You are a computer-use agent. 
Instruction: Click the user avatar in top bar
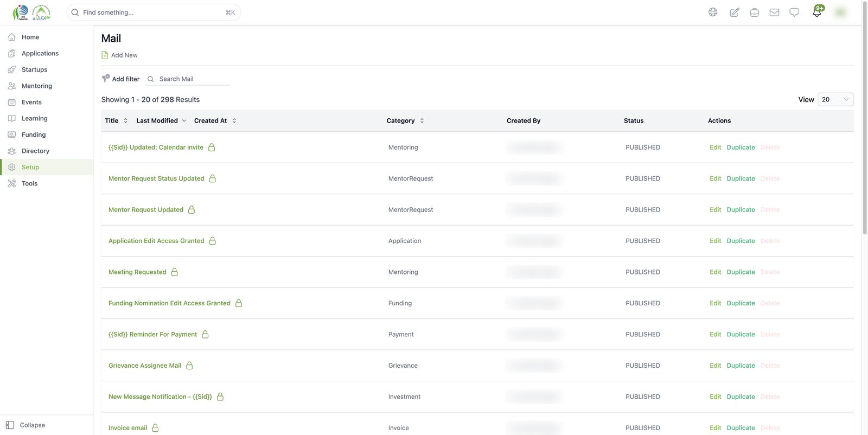[x=840, y=12]
